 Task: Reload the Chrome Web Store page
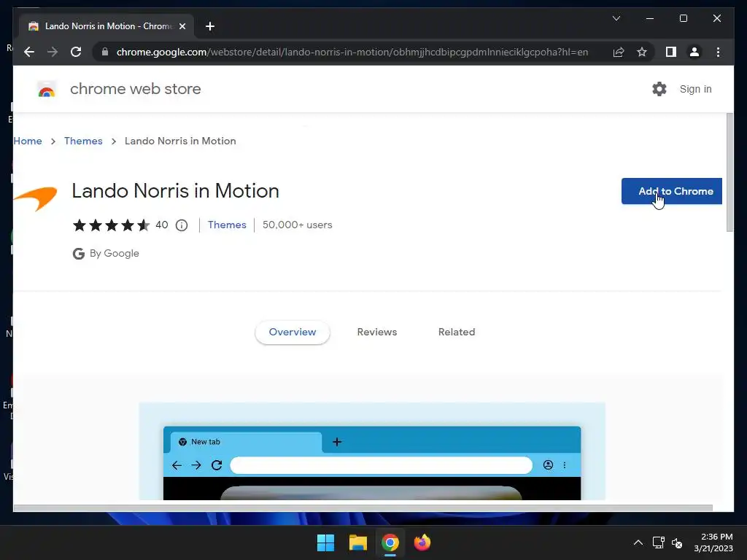[76, 52]
